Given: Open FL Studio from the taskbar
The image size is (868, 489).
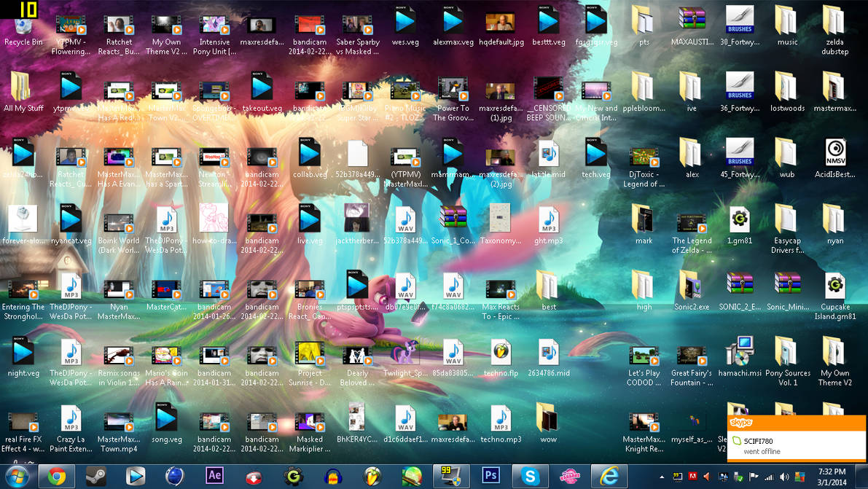Looking at the screenshot, I should [372, 477].
